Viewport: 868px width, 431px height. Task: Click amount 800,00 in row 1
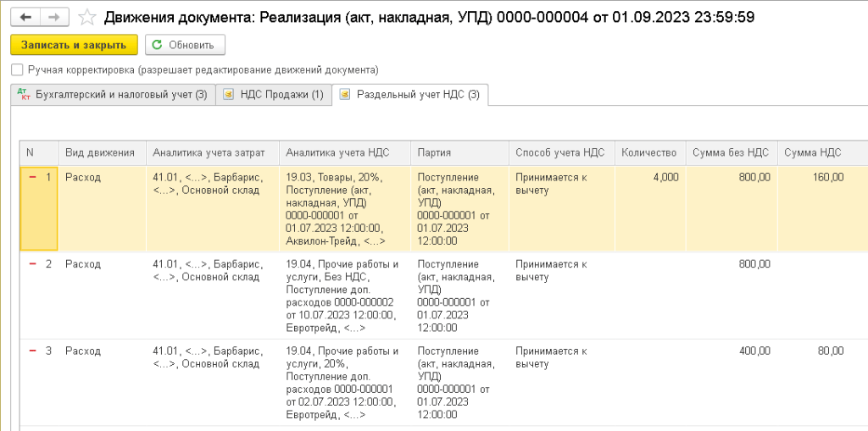[754, 177]
